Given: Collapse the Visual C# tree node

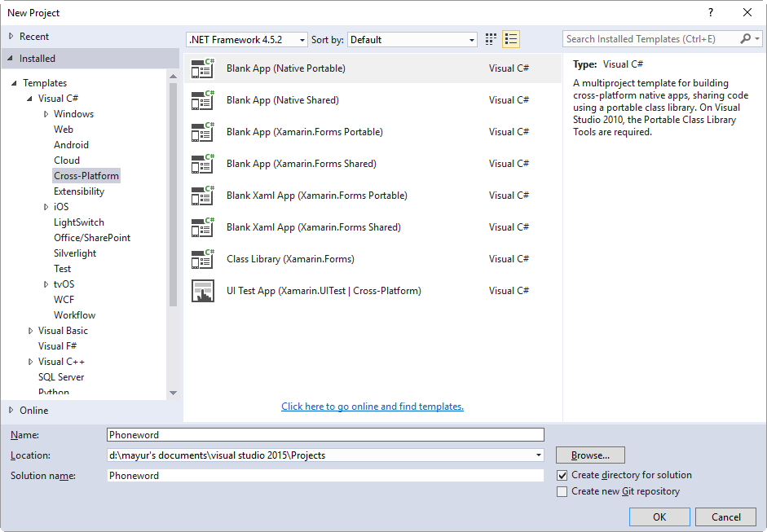Looking at the screenshot, I should click(x=30, y=99).
